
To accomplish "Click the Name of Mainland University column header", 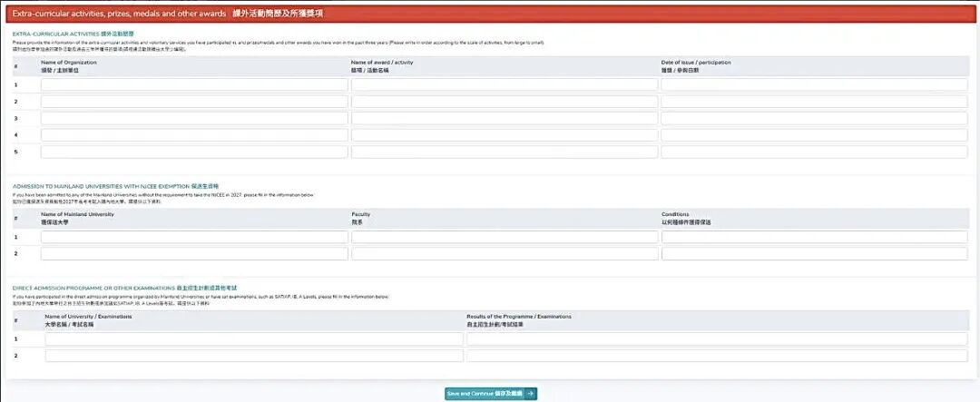I will point(77,218).
